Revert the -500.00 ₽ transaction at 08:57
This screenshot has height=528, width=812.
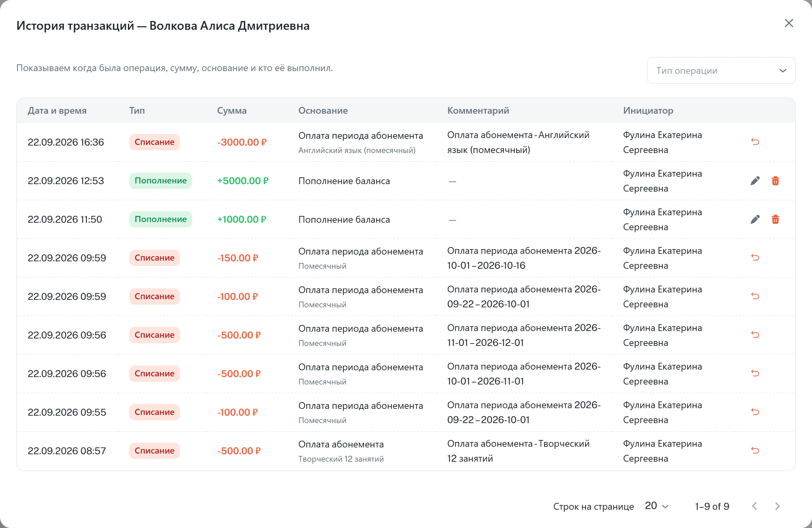coord(755,450)
